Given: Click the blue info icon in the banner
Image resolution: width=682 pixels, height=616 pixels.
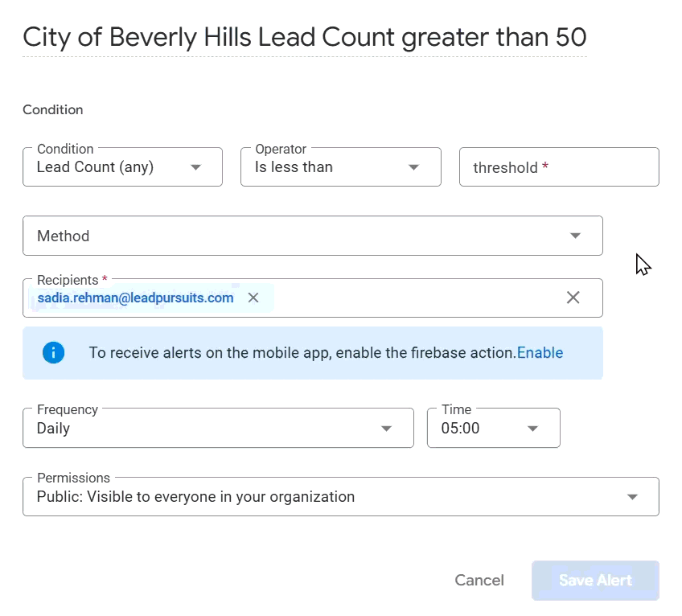Looking at the screenshot, I should (x=54, y=353).
